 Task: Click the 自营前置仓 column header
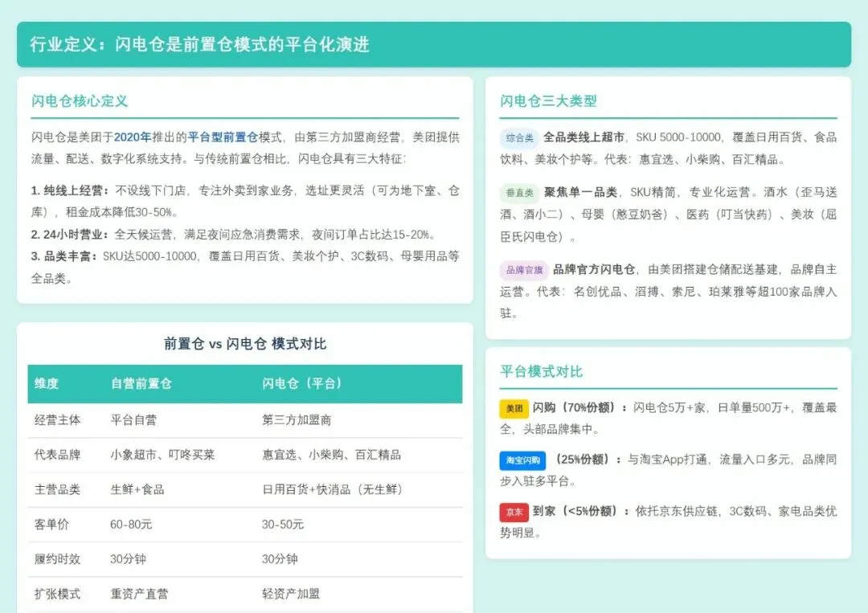click(x=141, y=383)
